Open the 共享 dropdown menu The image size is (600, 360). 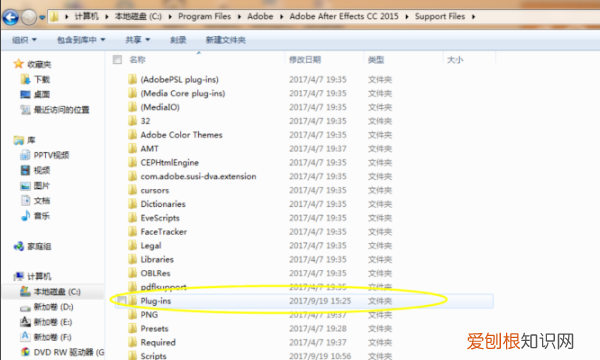coord(138,40)
